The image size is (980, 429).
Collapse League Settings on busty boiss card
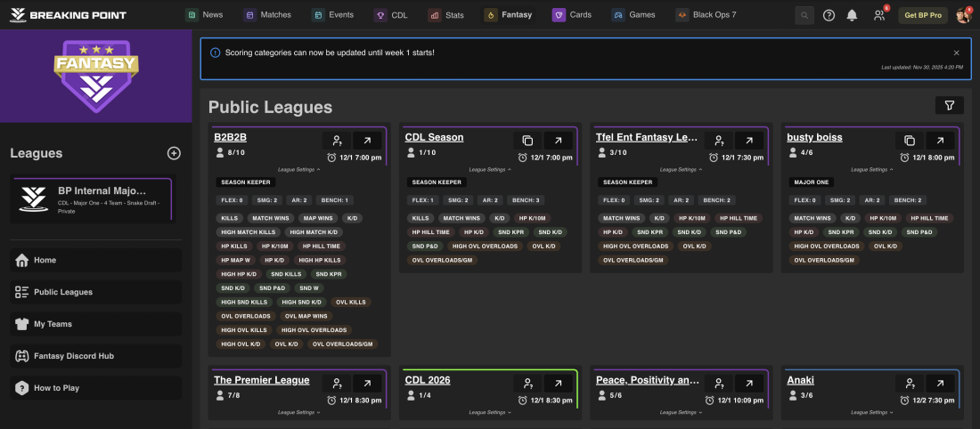coord(872,169)
